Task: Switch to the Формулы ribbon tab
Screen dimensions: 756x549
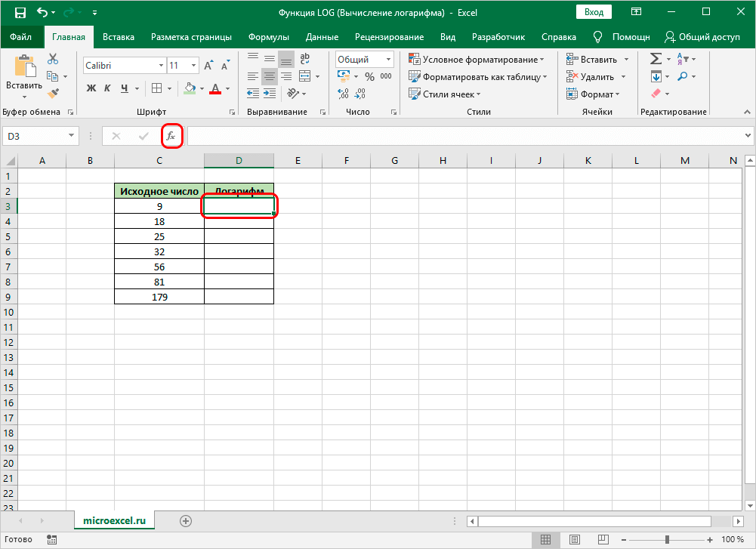Action: tap(268, 37)
